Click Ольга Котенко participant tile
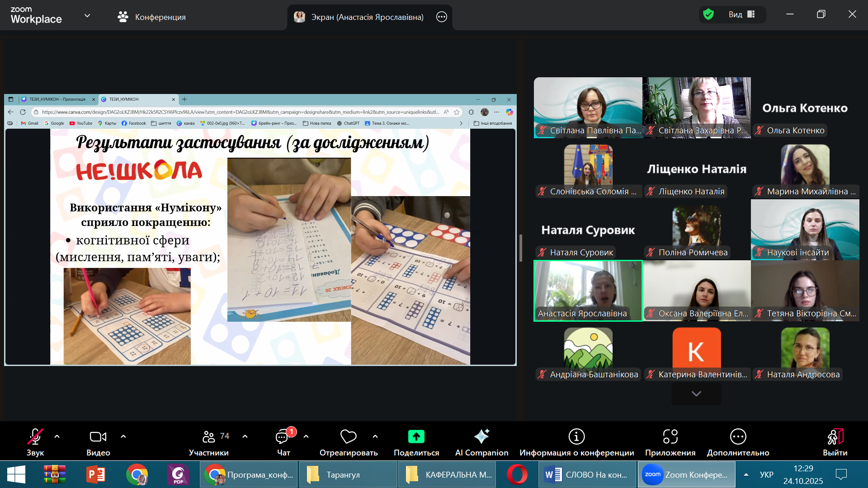The image size is (868, 488). point(805,108)
